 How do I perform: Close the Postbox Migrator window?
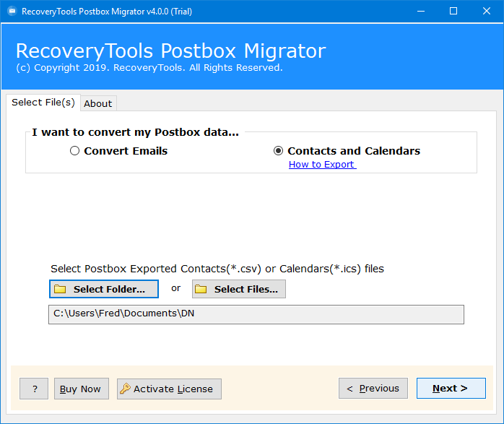pyautogui.click(x=487, y=12)
